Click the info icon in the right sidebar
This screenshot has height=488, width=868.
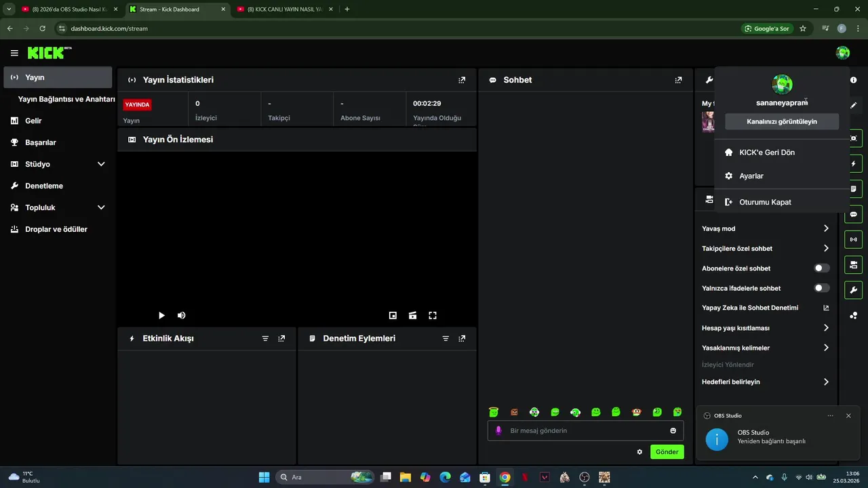click(x=853, y=80)
